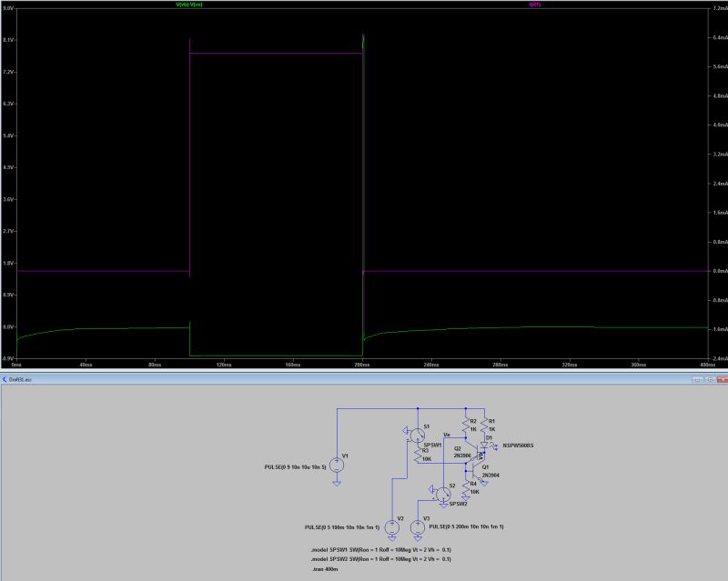This screenshot has width=728, height=581.
Task: Select the Q1 2N3904 transistor symbol
Action: [473, 470]
